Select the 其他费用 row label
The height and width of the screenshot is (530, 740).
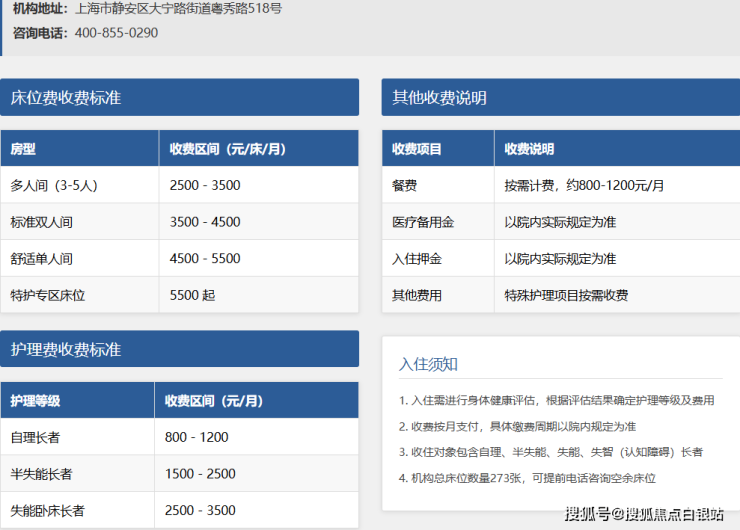click(417, 295)
